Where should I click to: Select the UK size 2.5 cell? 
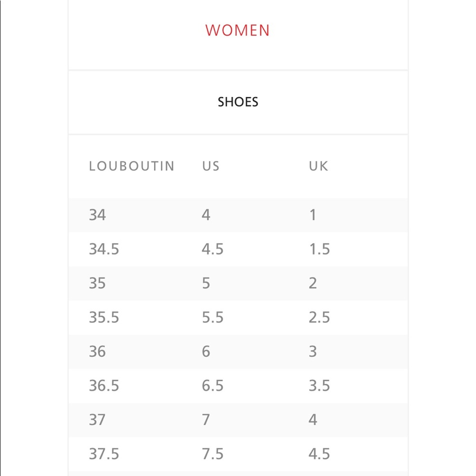coord(319,317)
